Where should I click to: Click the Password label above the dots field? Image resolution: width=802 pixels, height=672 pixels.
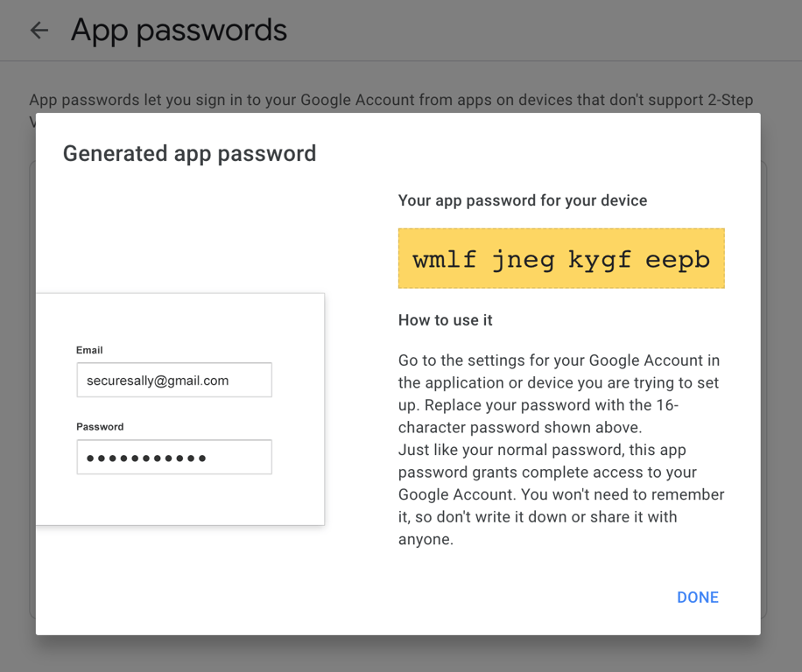100,427
